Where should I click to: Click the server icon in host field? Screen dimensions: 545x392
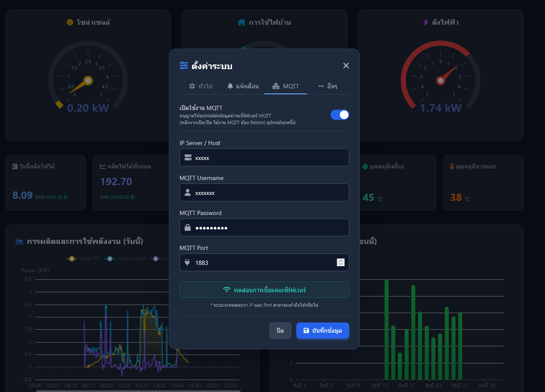pyautogui.click(x=188, y=157)
